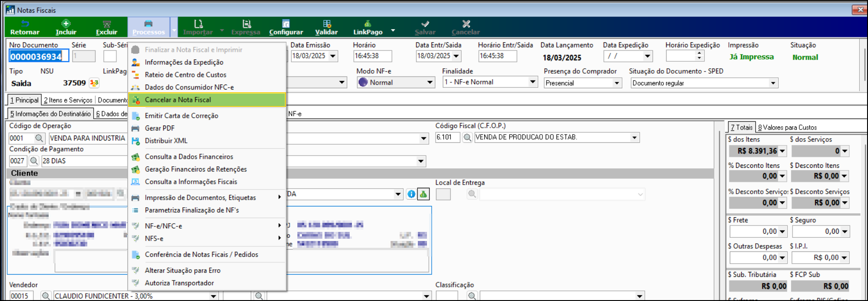The width and height of the screenshot is (868, 301).
Task: Click the Condição de Pagamento search magnifier
Action: click(x=34, y=161)
